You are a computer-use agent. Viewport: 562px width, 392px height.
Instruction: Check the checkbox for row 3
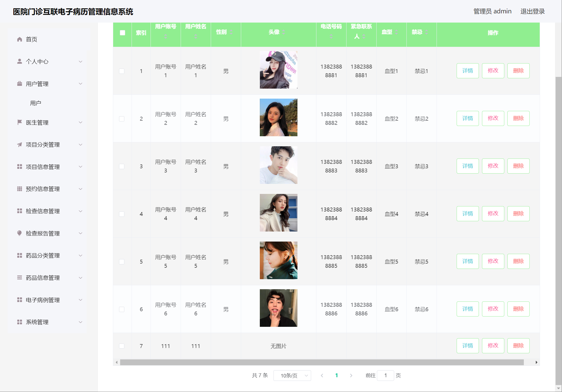122,166
